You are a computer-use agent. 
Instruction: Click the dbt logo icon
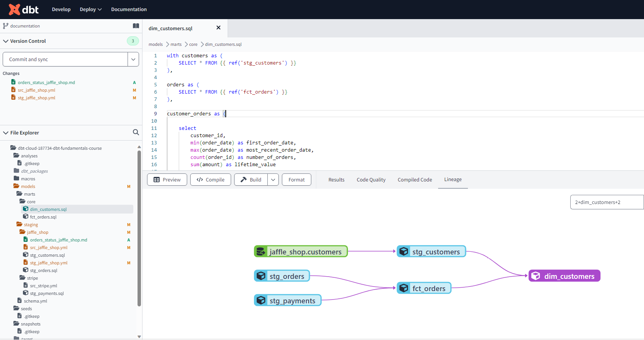point(15,9)
